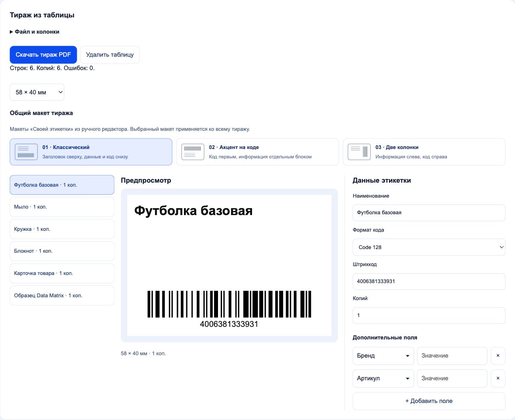Screen dimensions: 515x420
Task: Open the Code 128 format dropdown
Action: pos(429,247)
